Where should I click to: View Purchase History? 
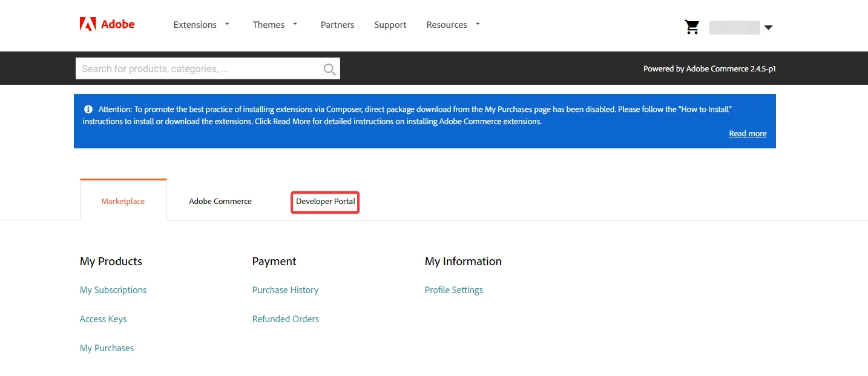click(x=285, y=290)
